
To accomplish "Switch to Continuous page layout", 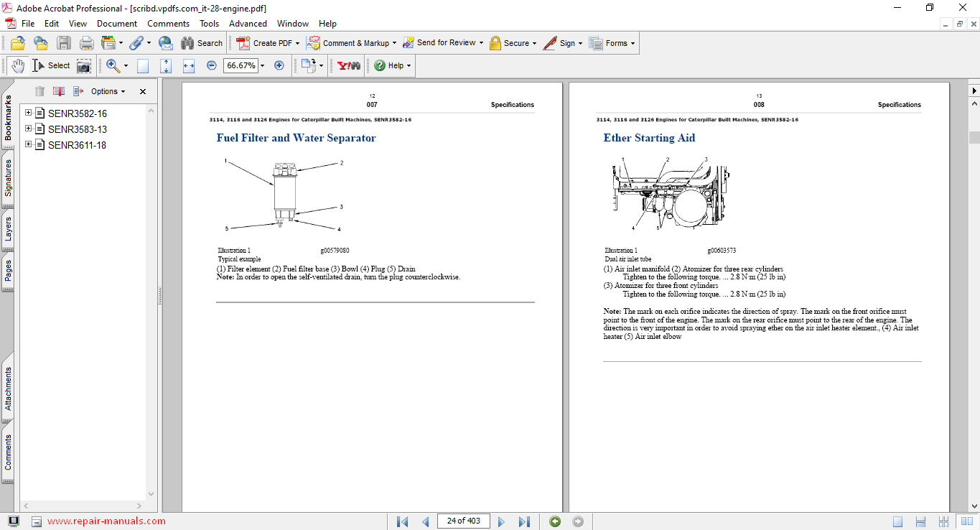I will tap(920, 521).
